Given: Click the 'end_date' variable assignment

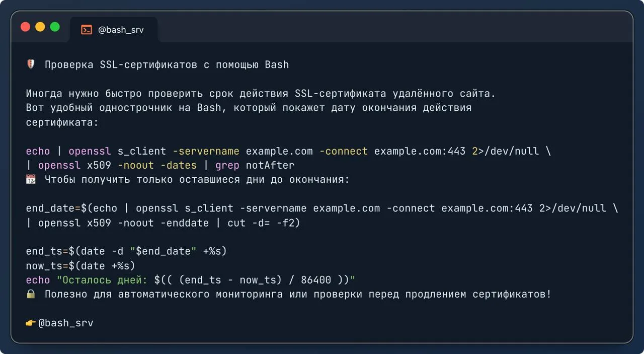Looking at the screenshot, I should coord(50,208).
